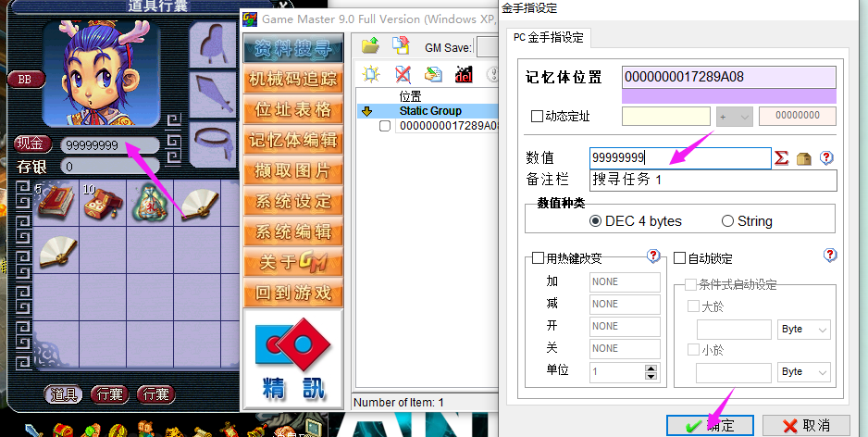Open the 位址表格 menu item
Viewport: 868px width, 437px height.
[x=292, y=109]
